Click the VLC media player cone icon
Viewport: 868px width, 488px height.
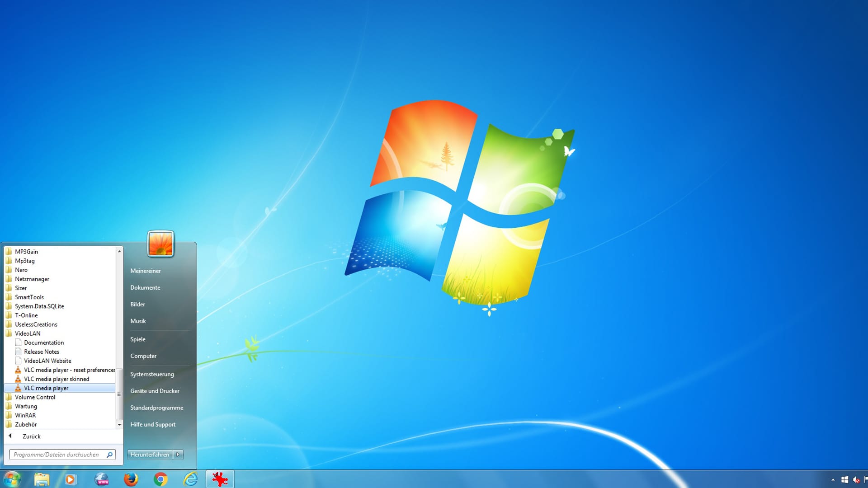click(x=18, y=388)
